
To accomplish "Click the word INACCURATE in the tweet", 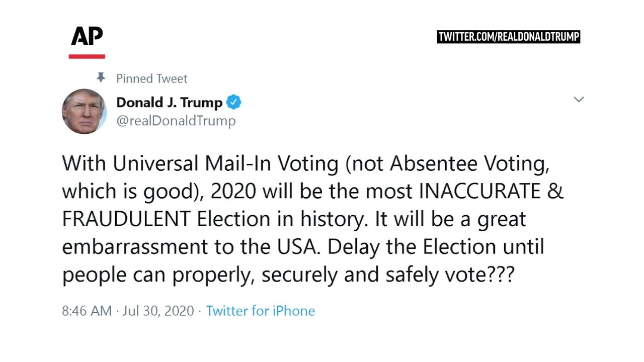I will [479, 192].
